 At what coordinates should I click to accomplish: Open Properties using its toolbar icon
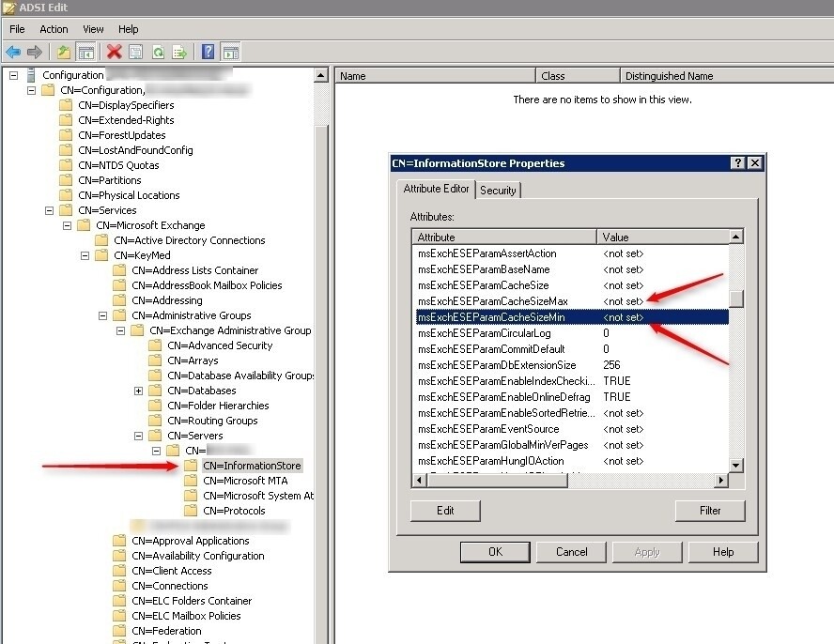tap(134, 52)
